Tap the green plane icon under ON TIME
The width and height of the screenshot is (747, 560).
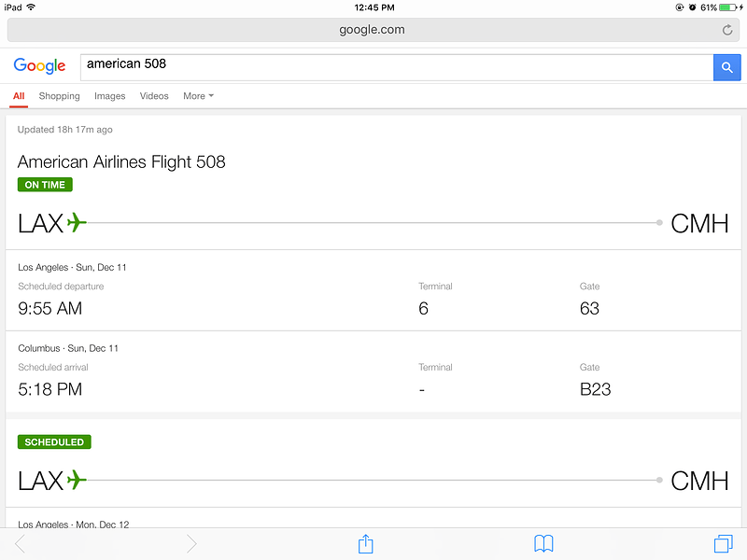77,222
